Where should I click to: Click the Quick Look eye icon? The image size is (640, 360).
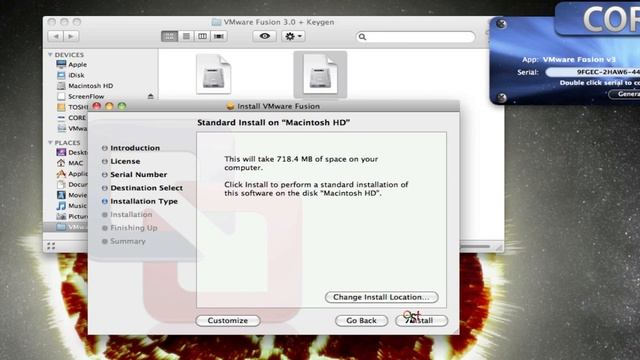[x=264, y=36]
